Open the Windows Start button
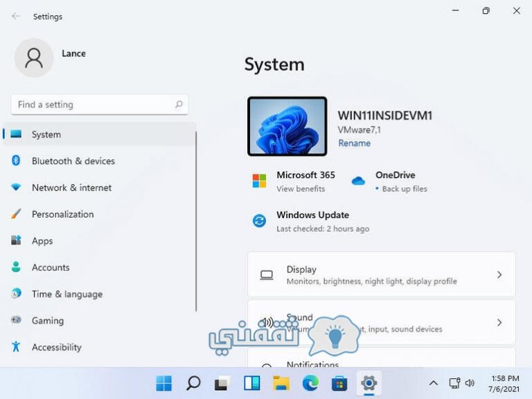Image resolution: width=532 pixels, height=399 pixels. (x=164, y=383)
